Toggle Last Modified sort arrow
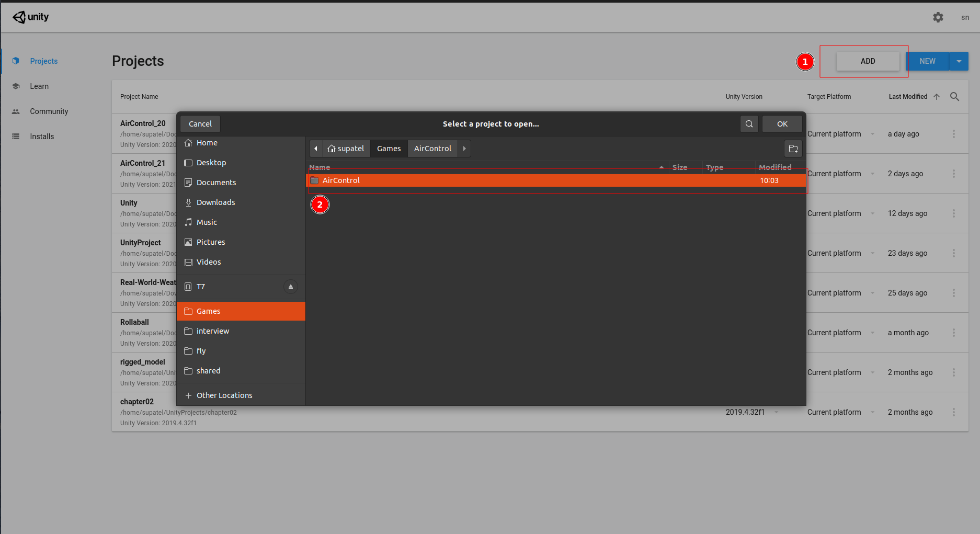This screenshot has height=534, width=980. (937, 97)
